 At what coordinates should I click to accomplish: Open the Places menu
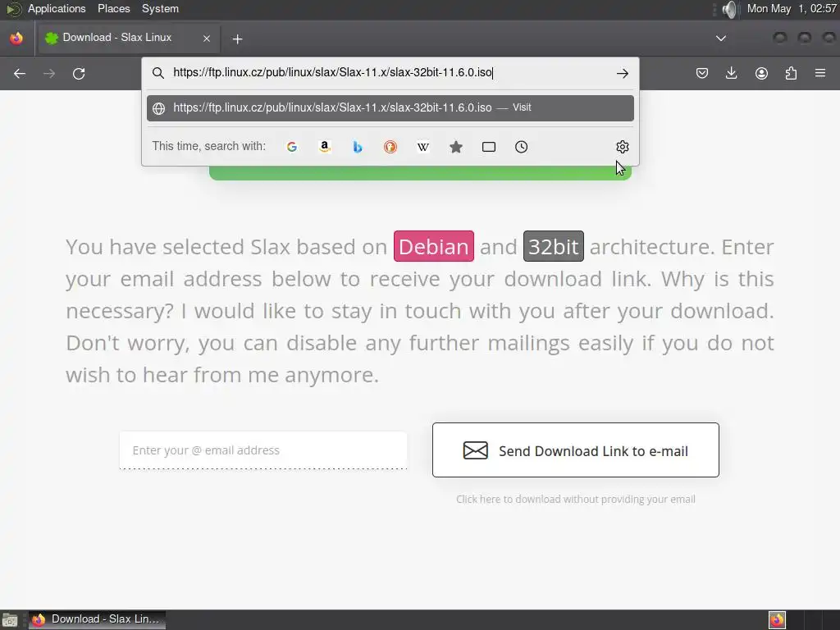coord(113,8)
